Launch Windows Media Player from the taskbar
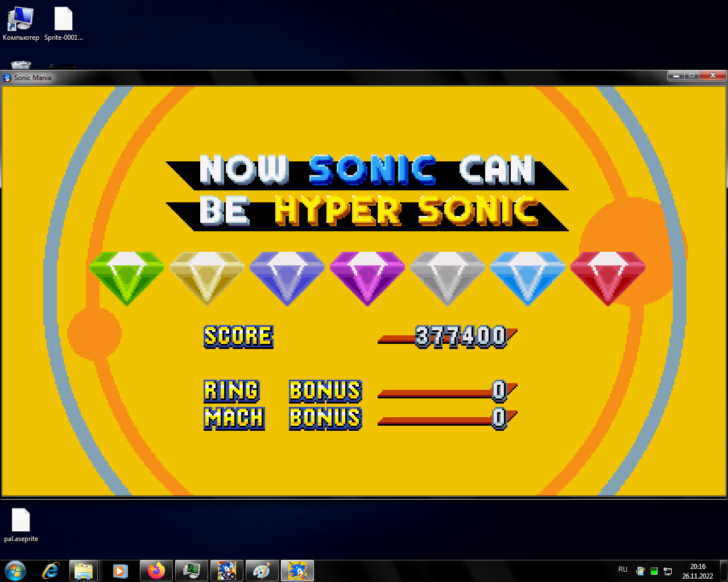Screen dimensions: 728x582 (x=119, y=570)
